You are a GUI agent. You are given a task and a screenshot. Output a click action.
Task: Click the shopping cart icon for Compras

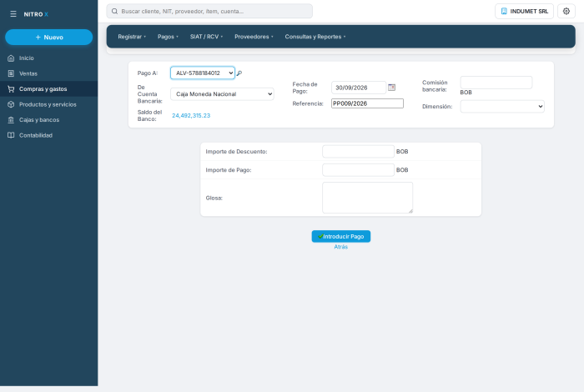point(11,89)
